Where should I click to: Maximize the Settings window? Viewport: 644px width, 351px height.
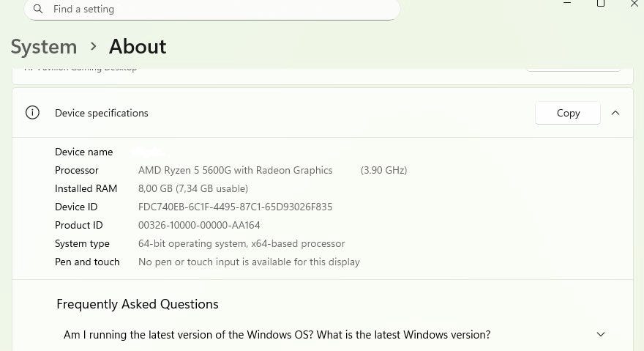(600, 4)
